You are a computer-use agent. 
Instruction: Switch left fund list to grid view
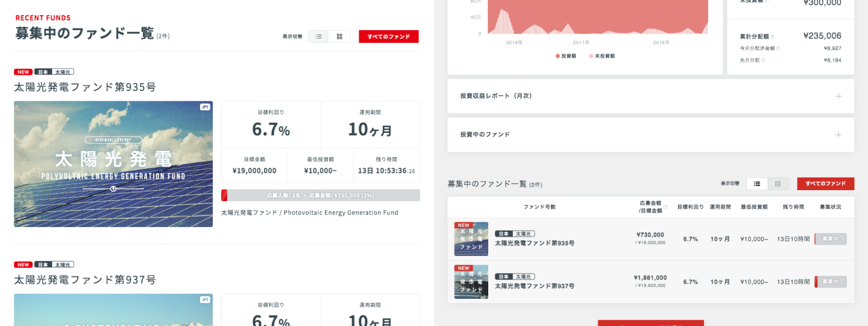[339, 37]
